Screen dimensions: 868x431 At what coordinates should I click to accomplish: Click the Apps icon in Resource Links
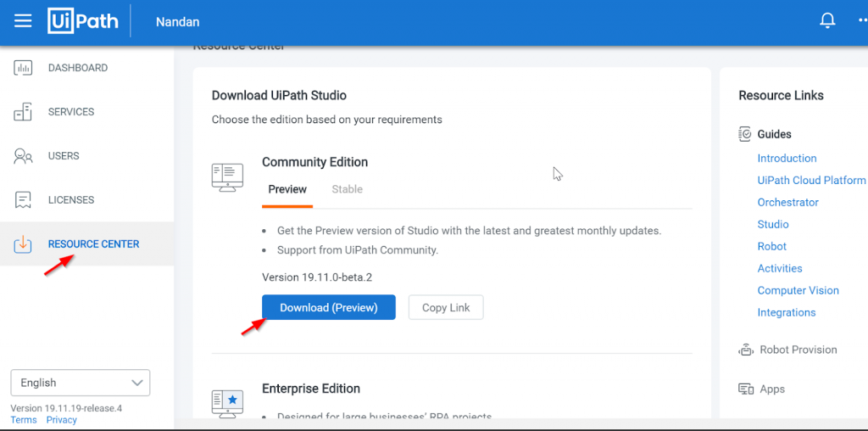(746, 389)
